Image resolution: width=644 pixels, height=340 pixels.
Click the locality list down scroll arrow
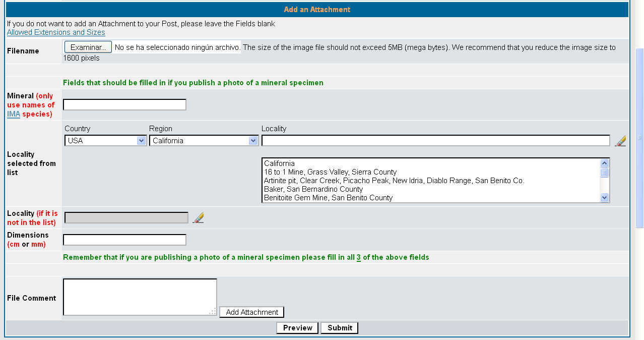[x=605, y=198]
